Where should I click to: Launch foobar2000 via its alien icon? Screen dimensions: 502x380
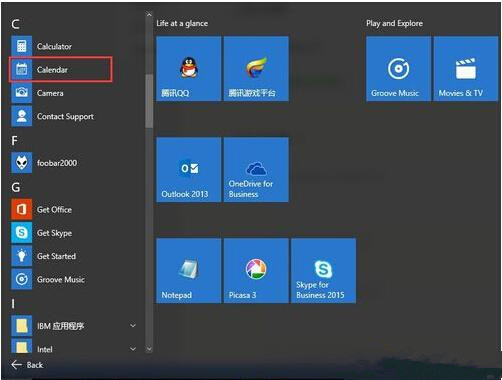click(x=22, y=163)
